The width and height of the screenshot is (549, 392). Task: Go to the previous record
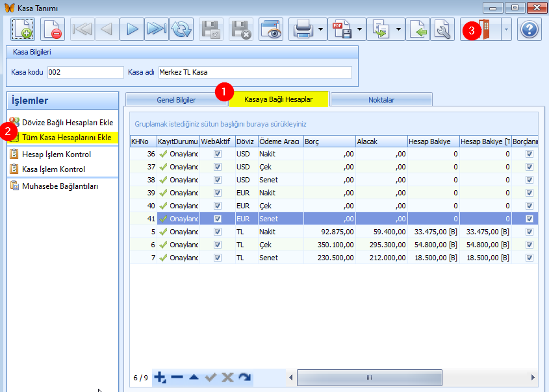coord(107,29)
